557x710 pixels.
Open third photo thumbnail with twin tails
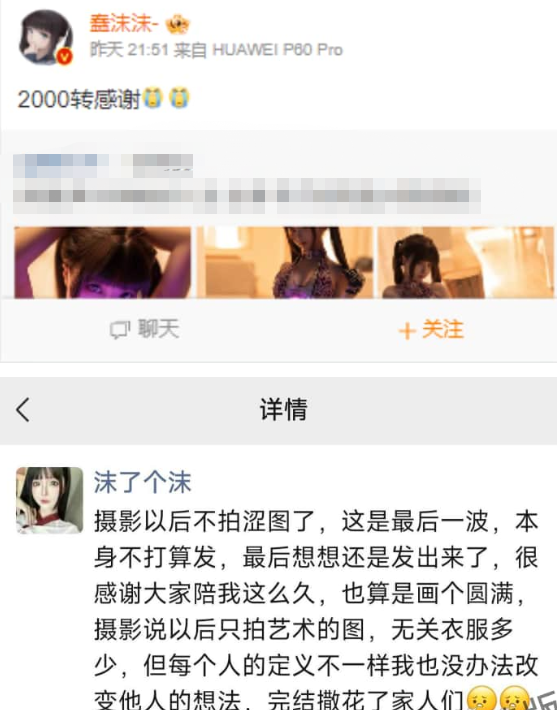coord(466,263)
